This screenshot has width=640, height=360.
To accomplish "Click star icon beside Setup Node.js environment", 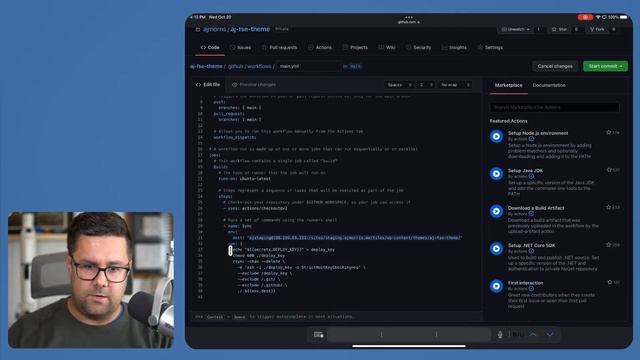I will pyautogui.click(x=609, y=133).
